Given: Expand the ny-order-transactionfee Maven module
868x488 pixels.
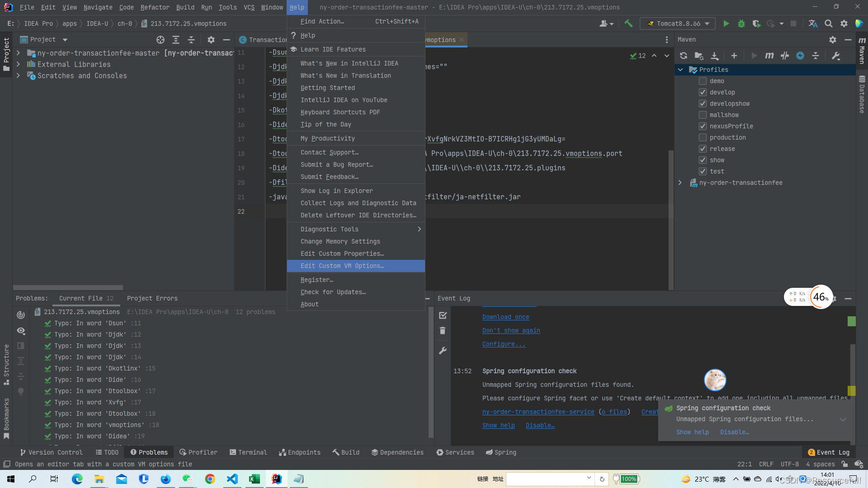Looking at the screenshot, I should tap(681, 183).
